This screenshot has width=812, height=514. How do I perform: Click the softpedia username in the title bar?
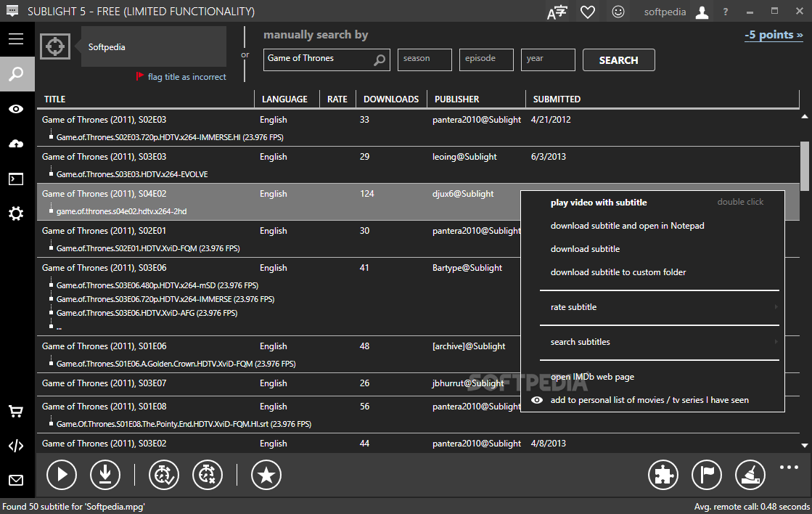pyautogui.click(x=665, y=12)
